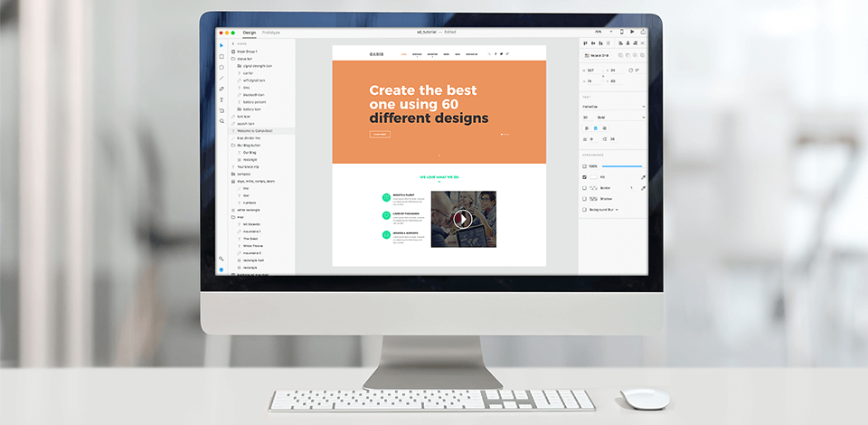Click the first boolean operation (Add) icon
This screenshot has height=425, width=868.
coord(620,55)
